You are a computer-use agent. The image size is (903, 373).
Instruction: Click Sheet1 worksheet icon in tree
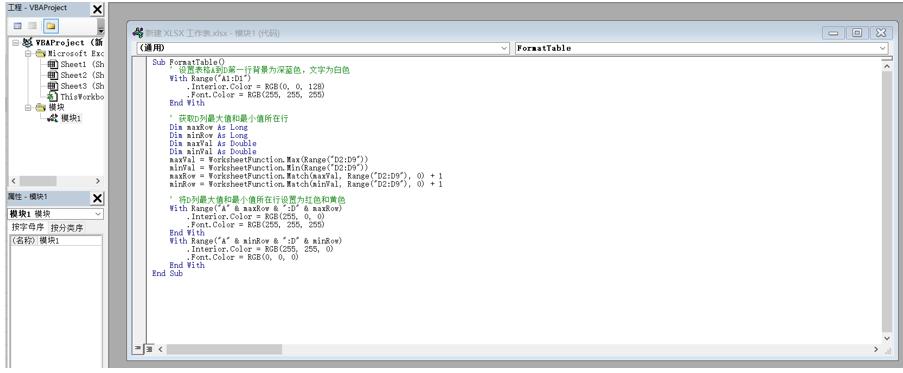(x=52, y=64)
